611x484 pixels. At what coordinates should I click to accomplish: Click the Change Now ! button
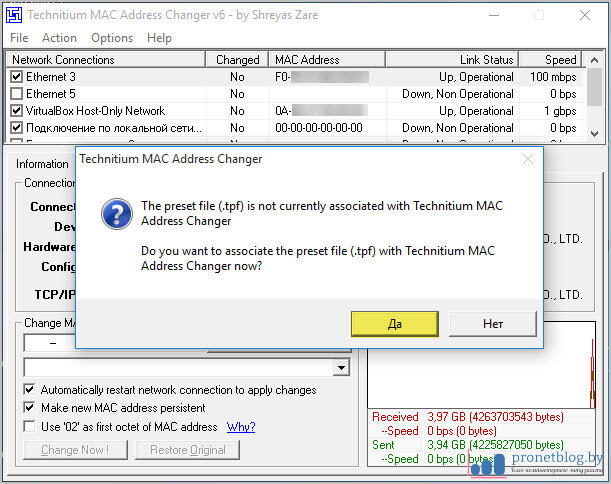pyautogui.click(x=75, y=450)
